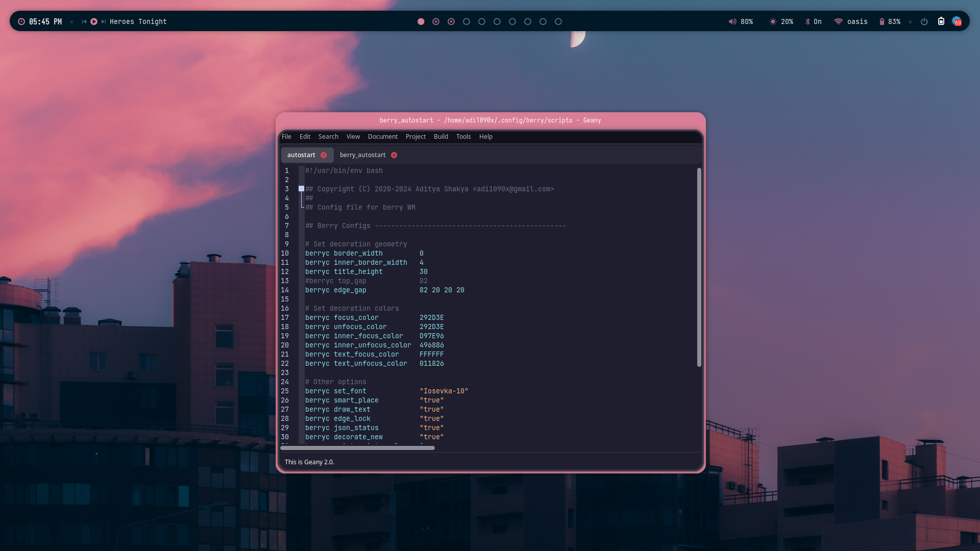Open the notification app icon with badge 69
Screen dimensions: 980x551
(x=957, y=21)
